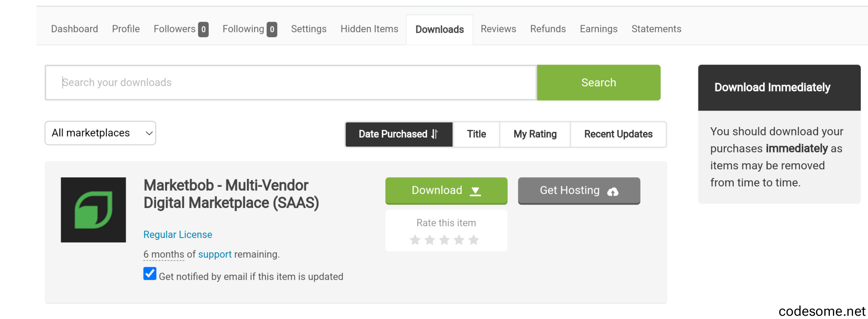Click the first rating star
868x319 pixels.
(415, 240)
